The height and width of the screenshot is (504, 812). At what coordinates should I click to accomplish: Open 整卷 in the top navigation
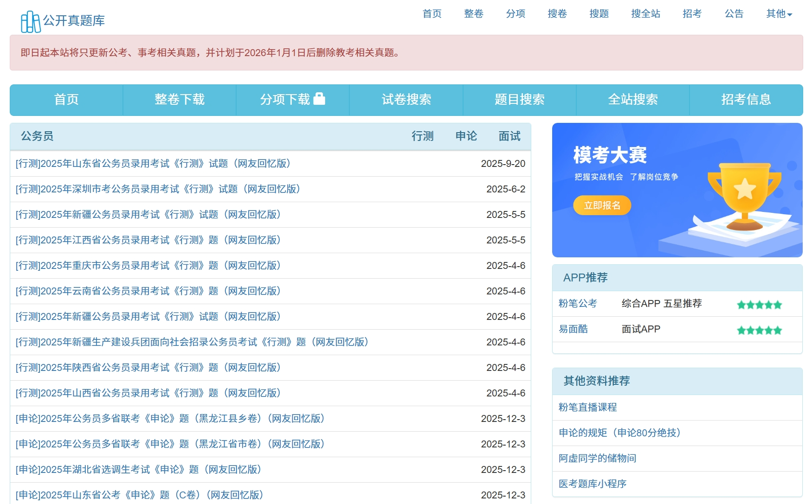tap(473, 14)
